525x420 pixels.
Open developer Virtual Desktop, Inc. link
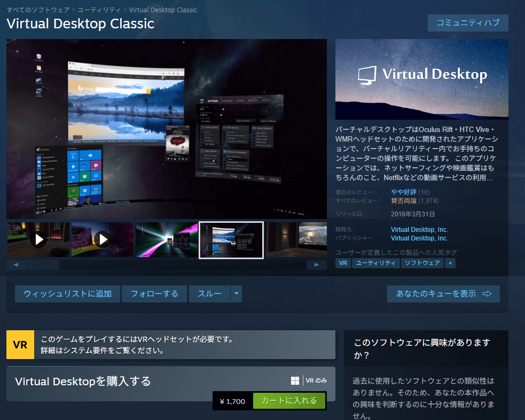pos(419,229)
